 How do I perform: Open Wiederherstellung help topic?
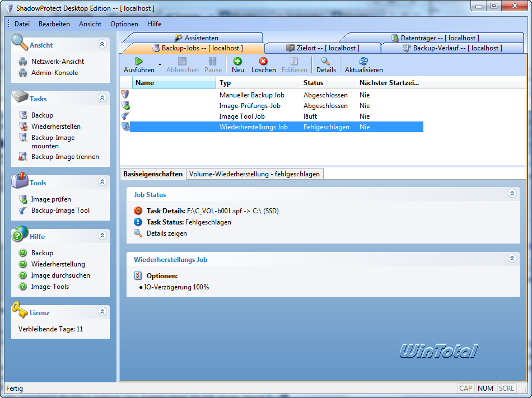[x=58, y=264]
